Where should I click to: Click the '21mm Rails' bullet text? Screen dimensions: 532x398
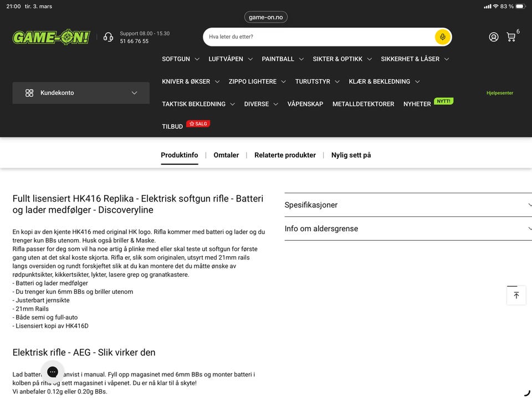[30, 309]
